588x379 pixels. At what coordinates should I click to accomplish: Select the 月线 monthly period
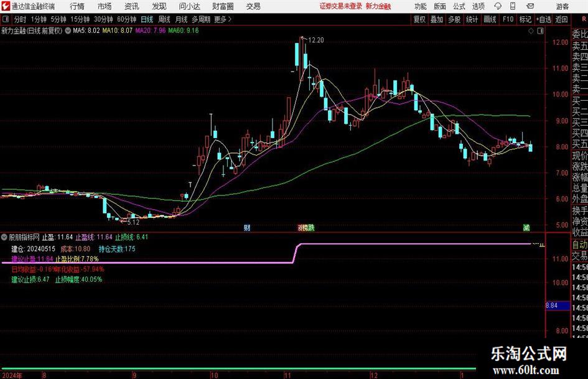181,19
